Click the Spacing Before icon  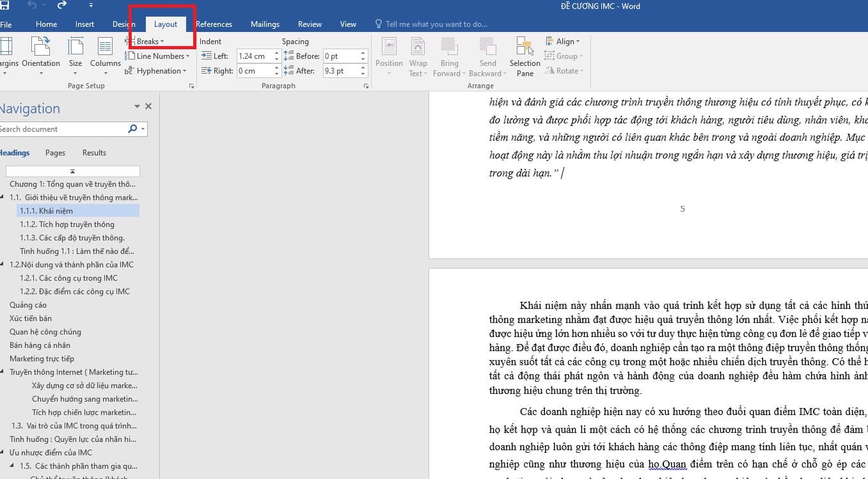288,56
